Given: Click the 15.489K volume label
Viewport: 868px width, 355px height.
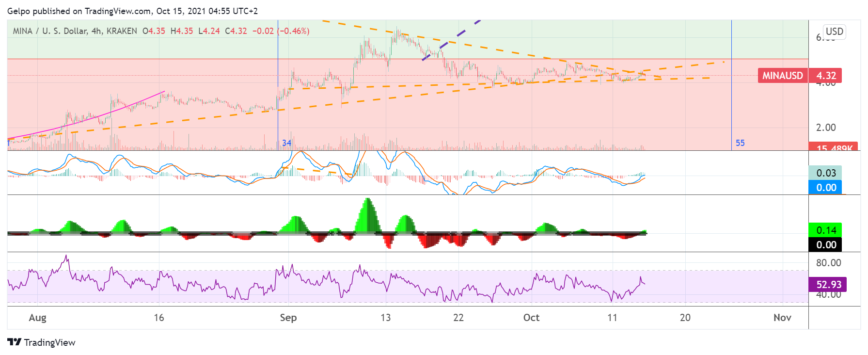Looking at the screenshot, I should 834,147.
